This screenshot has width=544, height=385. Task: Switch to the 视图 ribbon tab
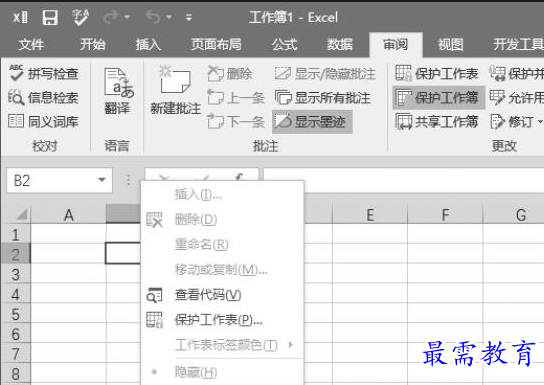[x=450, y=44]
